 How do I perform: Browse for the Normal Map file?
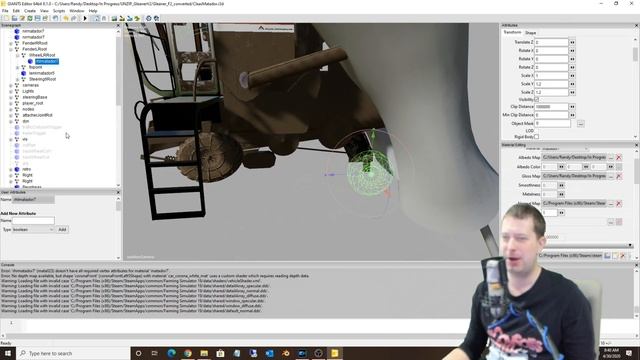(x=611, y=203)
